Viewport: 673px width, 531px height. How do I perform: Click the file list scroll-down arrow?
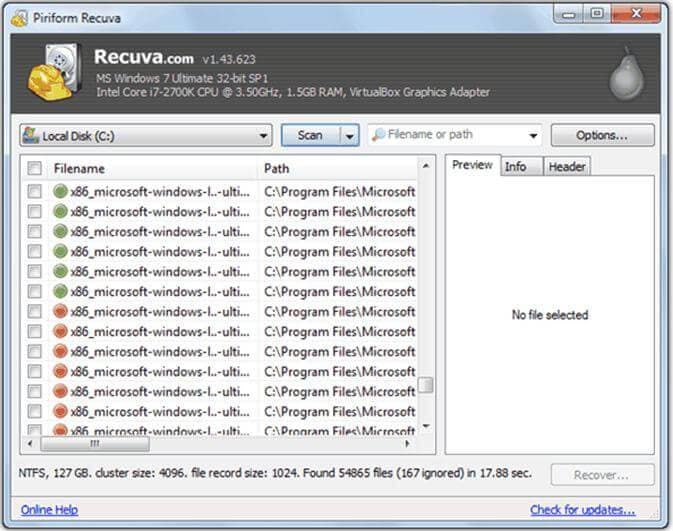coord(426,426)
